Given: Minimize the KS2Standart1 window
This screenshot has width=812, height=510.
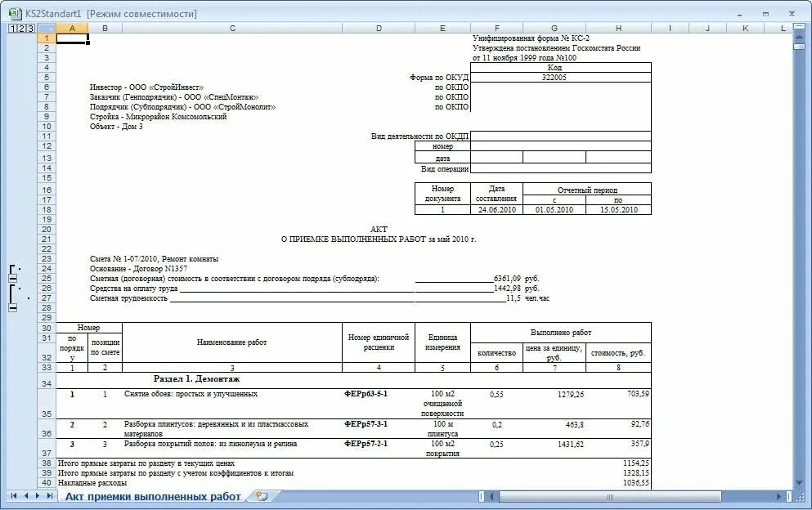Looking at the screenshot, I should (x=739, y=14).
